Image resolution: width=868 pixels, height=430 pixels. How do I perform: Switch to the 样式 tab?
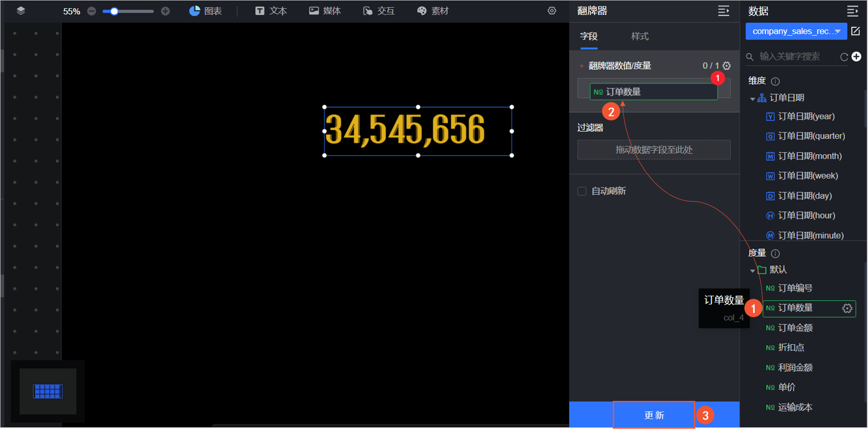pyautogui.click(x=640, y=36)
